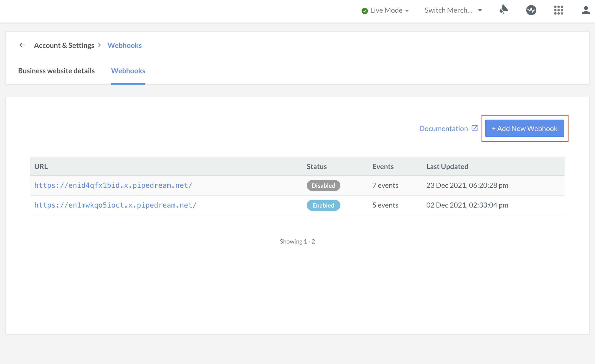Switch to Business website details tab

pos(56,71)
